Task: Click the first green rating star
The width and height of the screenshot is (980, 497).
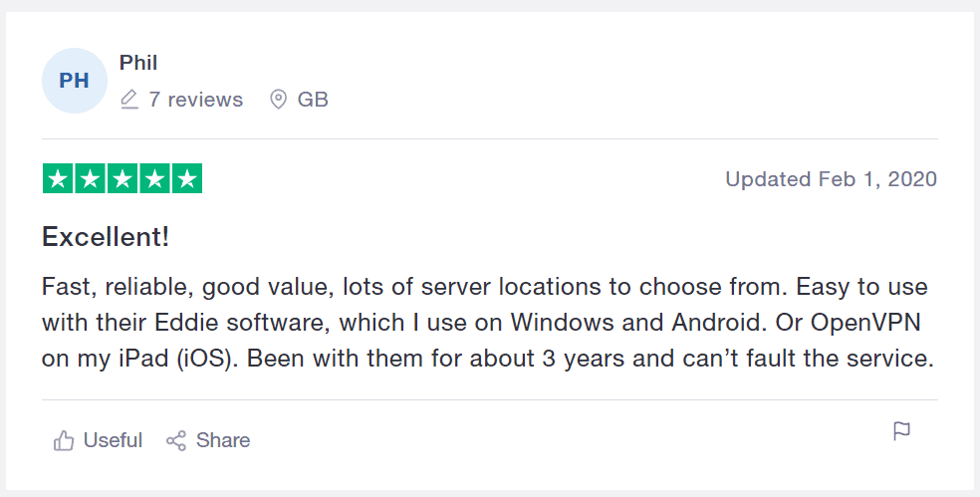Action: pos(58,179)
